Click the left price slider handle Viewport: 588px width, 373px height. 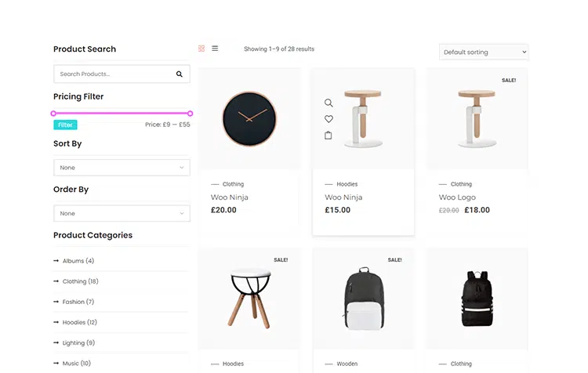point(54,114)
